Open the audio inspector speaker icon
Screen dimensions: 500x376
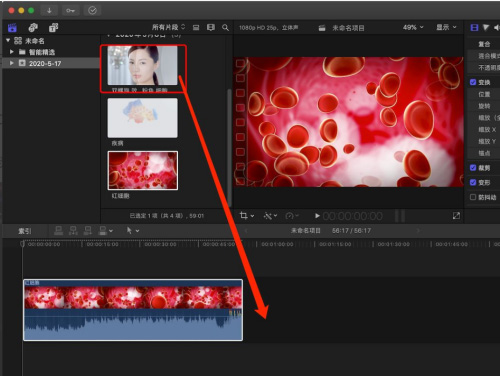tap(497, 28)
